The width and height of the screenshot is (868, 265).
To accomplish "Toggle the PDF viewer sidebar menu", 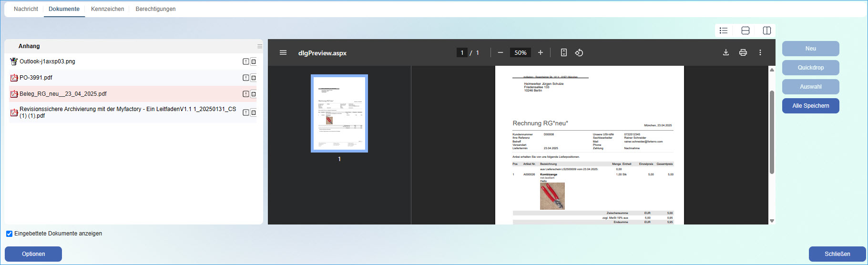I will tap(283, 52).
